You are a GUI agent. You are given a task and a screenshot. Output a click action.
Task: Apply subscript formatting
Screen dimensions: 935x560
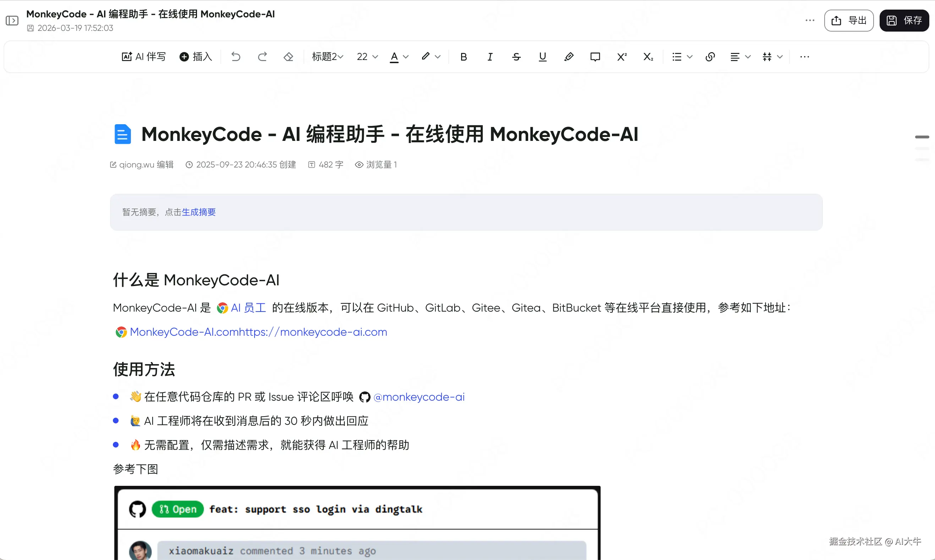[x=648, y=57]
